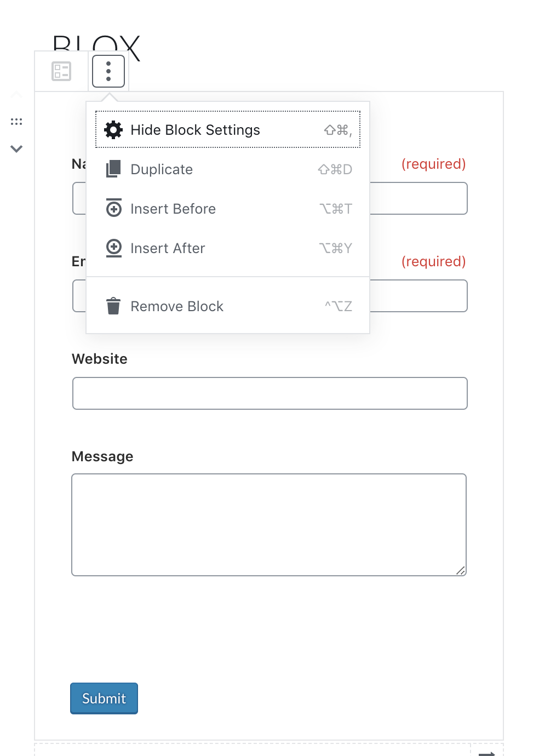Click the block drag handle dots
The height and width of the screenshot is (756, 539).
[16, 122]
